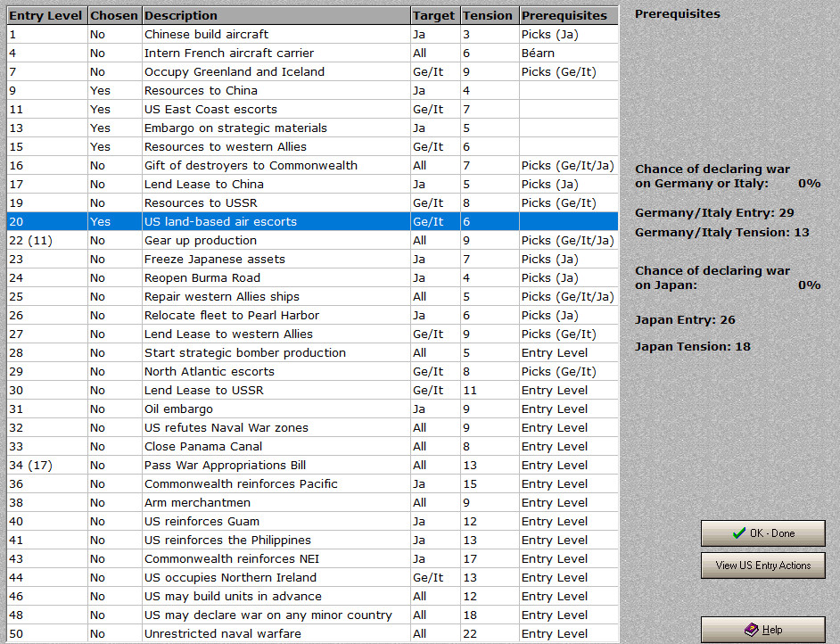Image resolution: width=840 pixels, height=644 pixels.
Task: Select 'Unrestricted naval warfare' row
Action: click(x=312, y=634)
